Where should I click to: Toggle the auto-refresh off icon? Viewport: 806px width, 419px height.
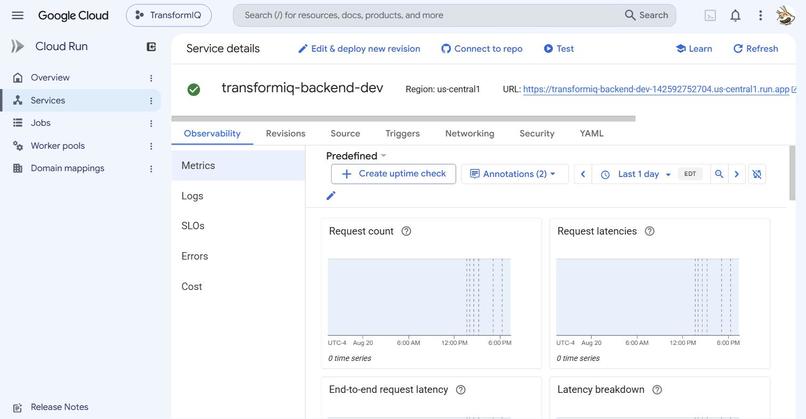tap(757, 174)
